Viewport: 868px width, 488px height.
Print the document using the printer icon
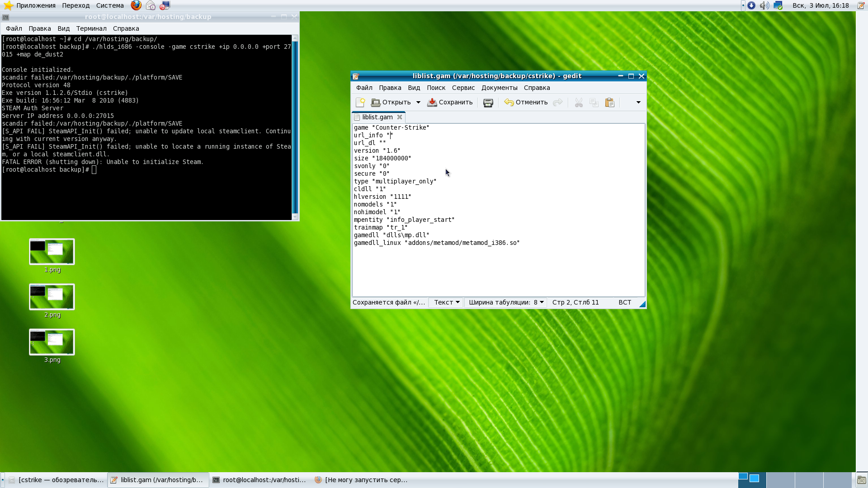[x=488, y=103]
